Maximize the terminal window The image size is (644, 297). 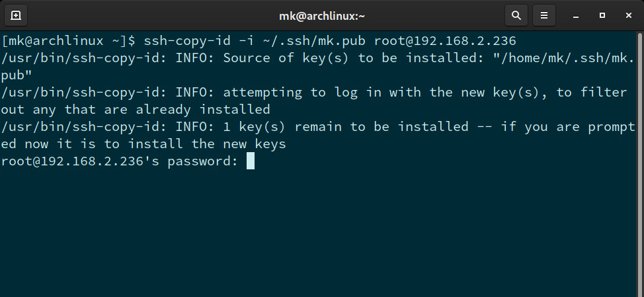click(602, 15)
